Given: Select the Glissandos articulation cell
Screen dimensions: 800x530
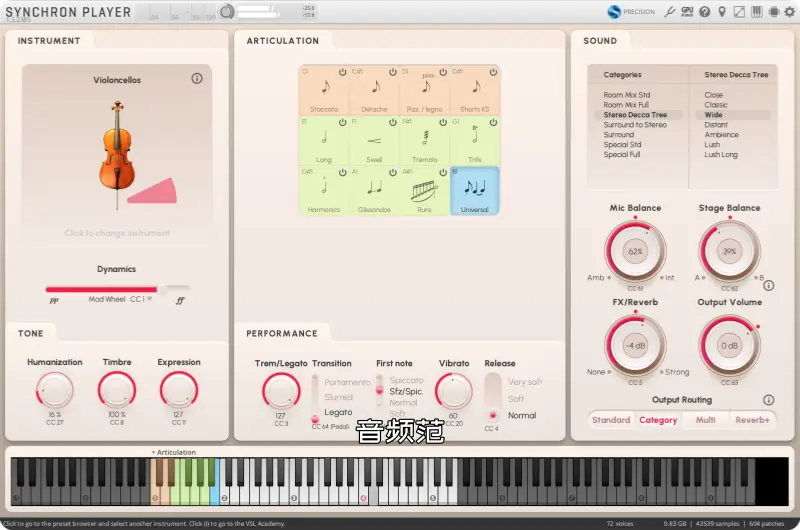Looking at the screenshot, I should pyautogui.click(x=374, y=191).
